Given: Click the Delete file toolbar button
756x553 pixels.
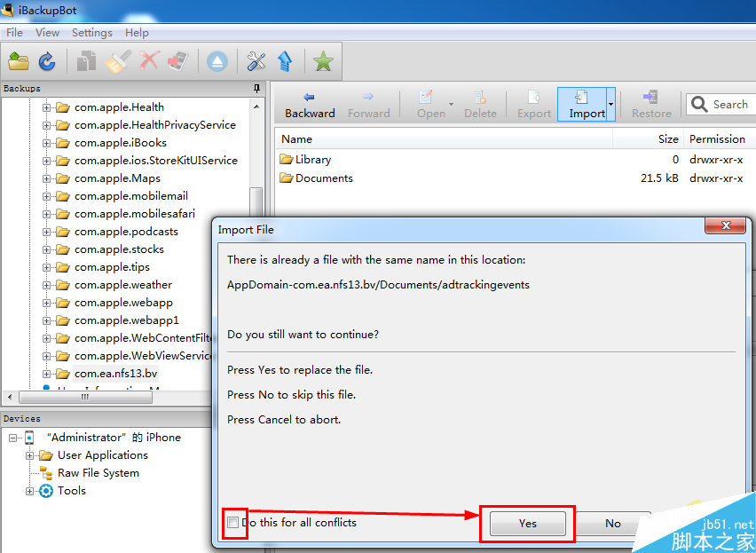Looking at the screenshot, I should click(x=480, y=105).
